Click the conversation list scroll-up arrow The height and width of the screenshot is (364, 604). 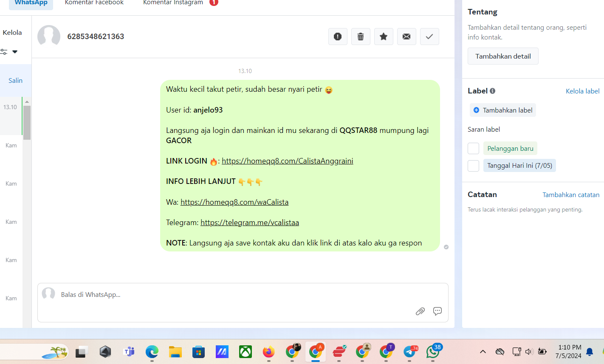(27, 102)
